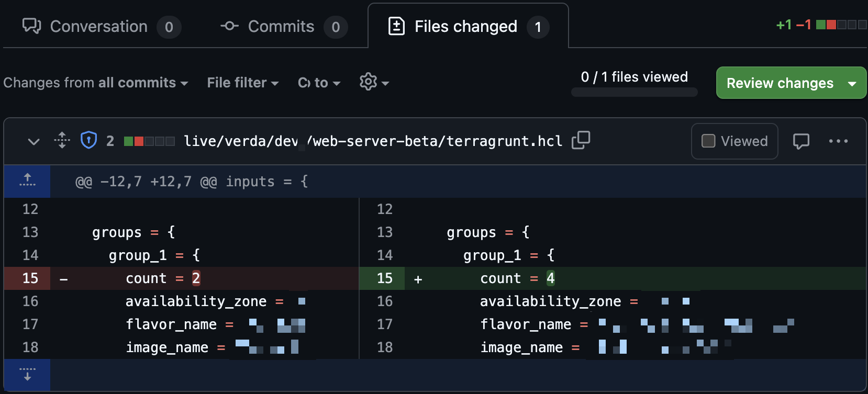Click the count 2 next to the shield icon
This screenshot has width=868, height=394.
[x=110, y=141]
